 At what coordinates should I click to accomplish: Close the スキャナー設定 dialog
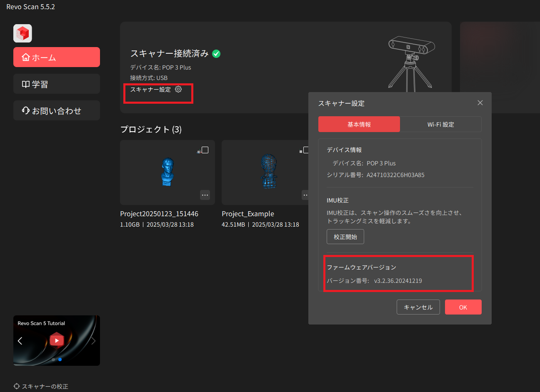point(480,103)
